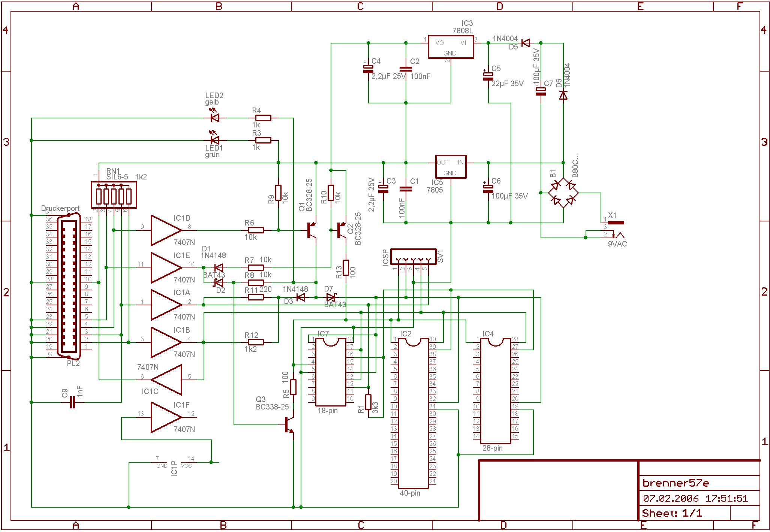
Task: Click the IC5 7805 regulator block
Action: (451, 167)
